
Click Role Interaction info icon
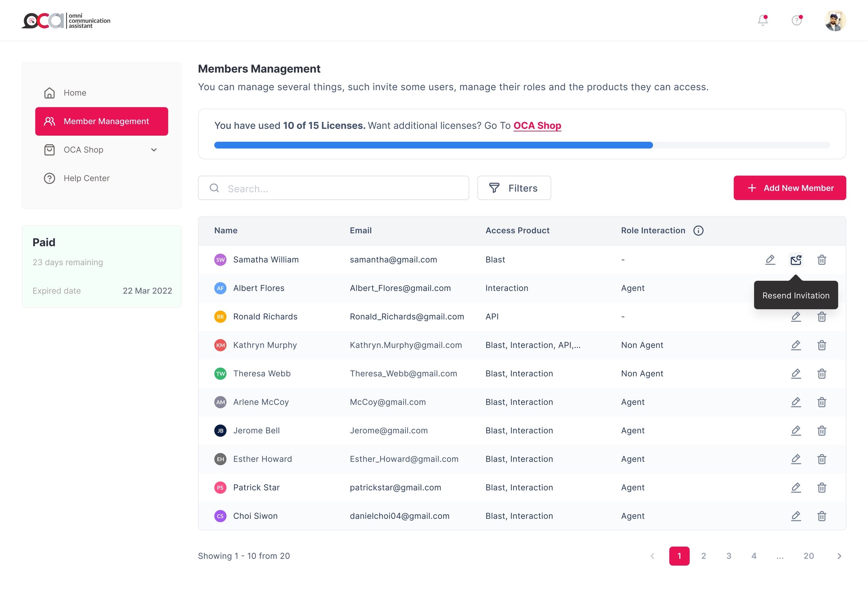point(698,231)
